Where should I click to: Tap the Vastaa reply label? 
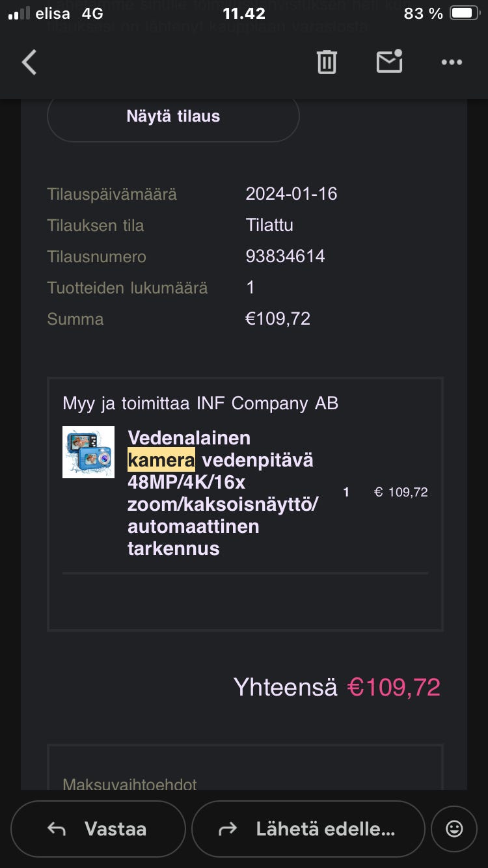(115, 829)
